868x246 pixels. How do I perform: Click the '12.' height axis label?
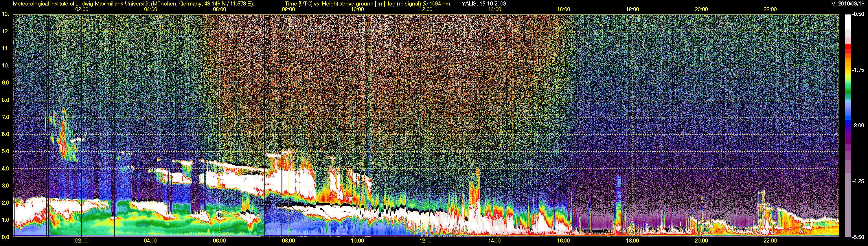5,31
